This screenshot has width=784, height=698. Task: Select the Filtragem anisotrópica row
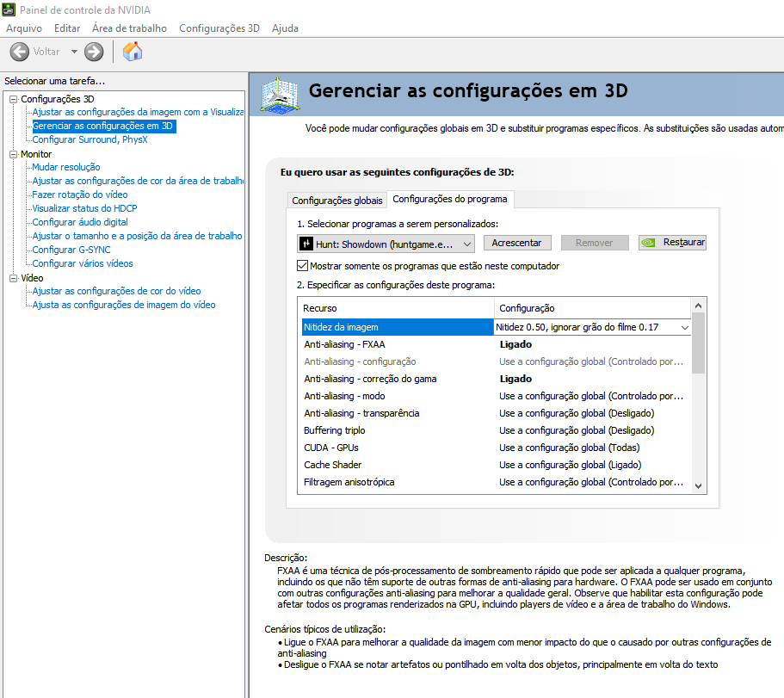497,482
